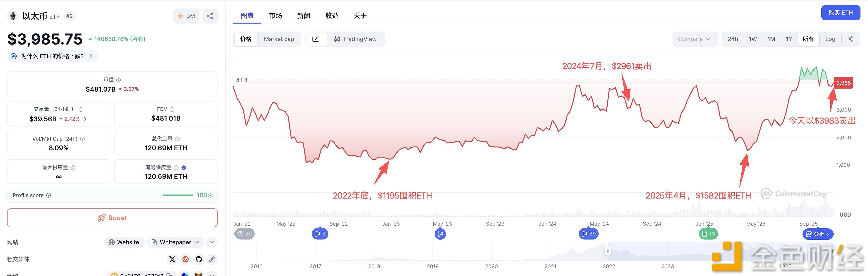Switch chart to TradingView mode

tap(356, 39)
